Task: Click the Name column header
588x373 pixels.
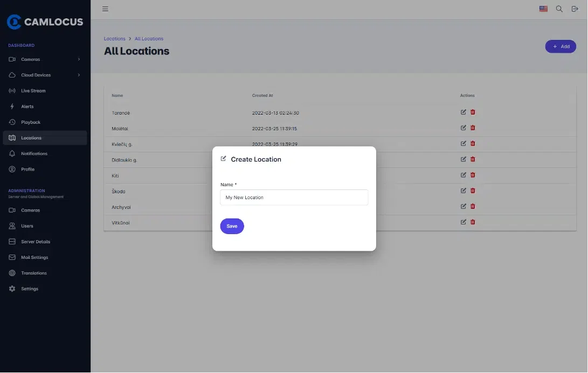Action: click(x=117, y=95)
